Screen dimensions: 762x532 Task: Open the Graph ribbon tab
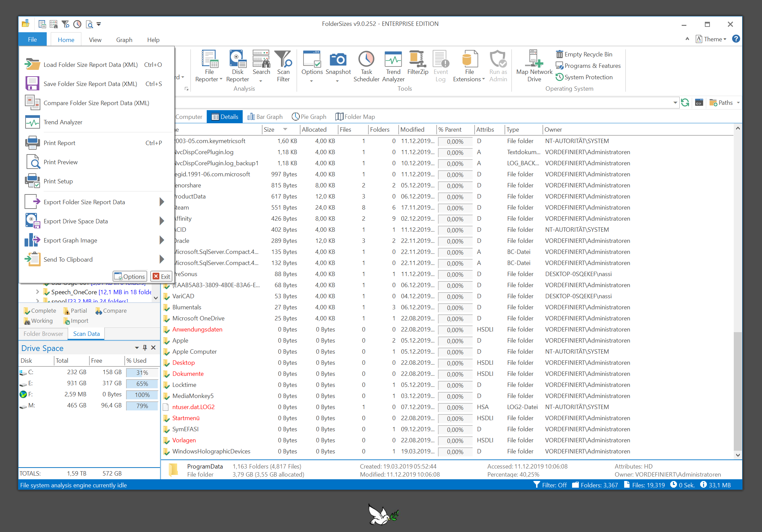[x=124, y=40]
